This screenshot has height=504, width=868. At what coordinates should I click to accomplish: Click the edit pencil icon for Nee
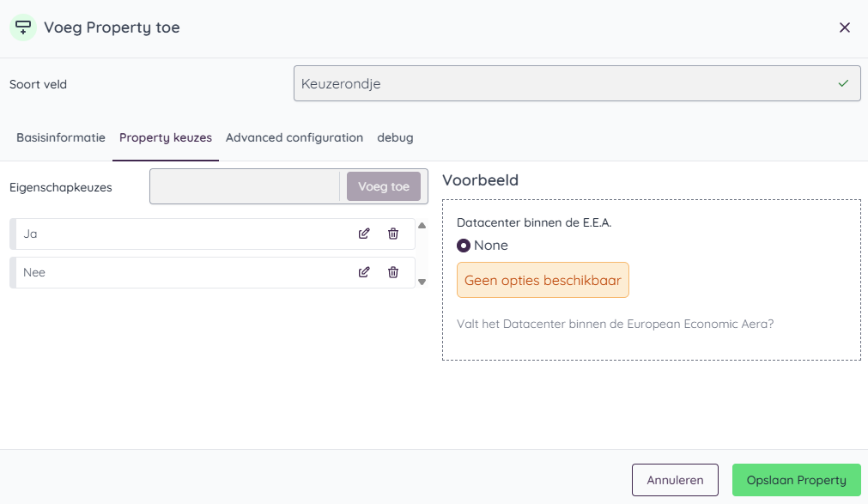pyautogui.click(x=364, y=272)
